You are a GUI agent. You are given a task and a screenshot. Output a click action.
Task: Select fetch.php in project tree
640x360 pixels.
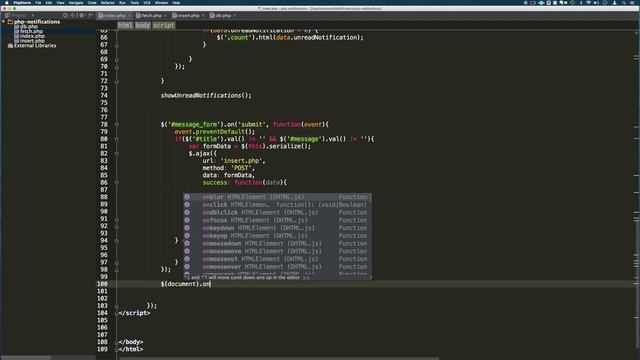tap(31, 31)
